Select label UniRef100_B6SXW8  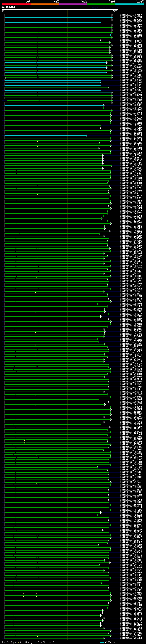point(131,67)
